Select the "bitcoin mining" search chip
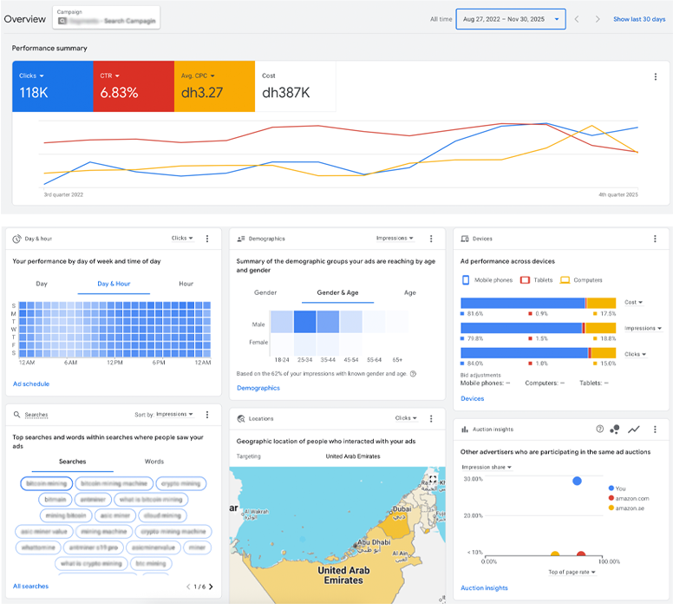Image resolution: width=673 pixels, height=616 pixels. [x=46, y=483]
